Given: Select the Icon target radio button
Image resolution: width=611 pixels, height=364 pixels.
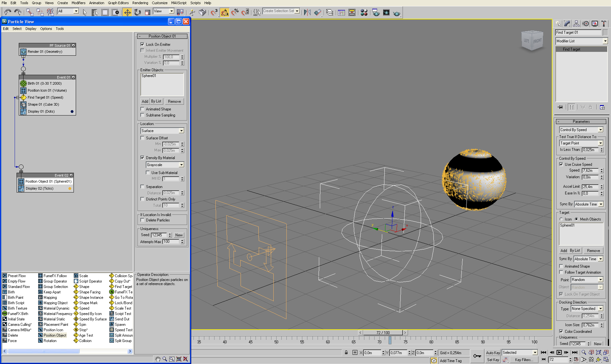Looking at the screenshot, I should [x=561, y=219].
